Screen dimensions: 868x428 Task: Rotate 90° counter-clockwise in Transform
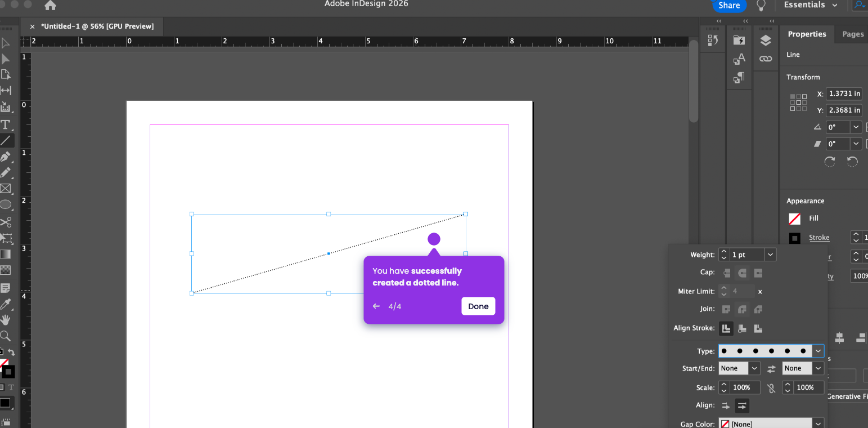[852, 162]
